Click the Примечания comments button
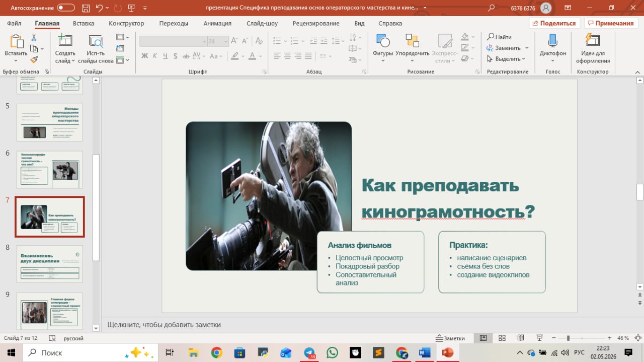Image resolution: width=644 pixels, height=362 pixels. 611,23
